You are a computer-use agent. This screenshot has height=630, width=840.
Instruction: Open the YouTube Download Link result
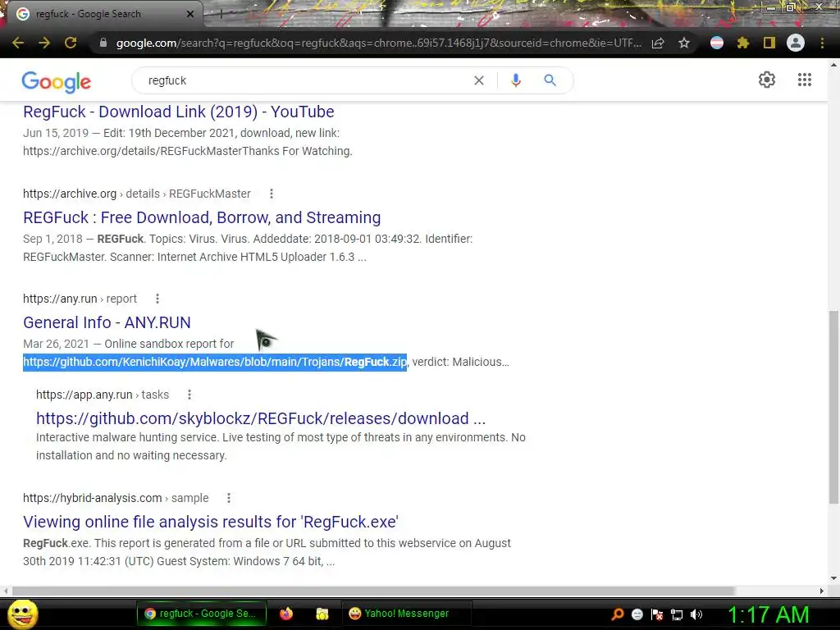click(x=178, y=112)
